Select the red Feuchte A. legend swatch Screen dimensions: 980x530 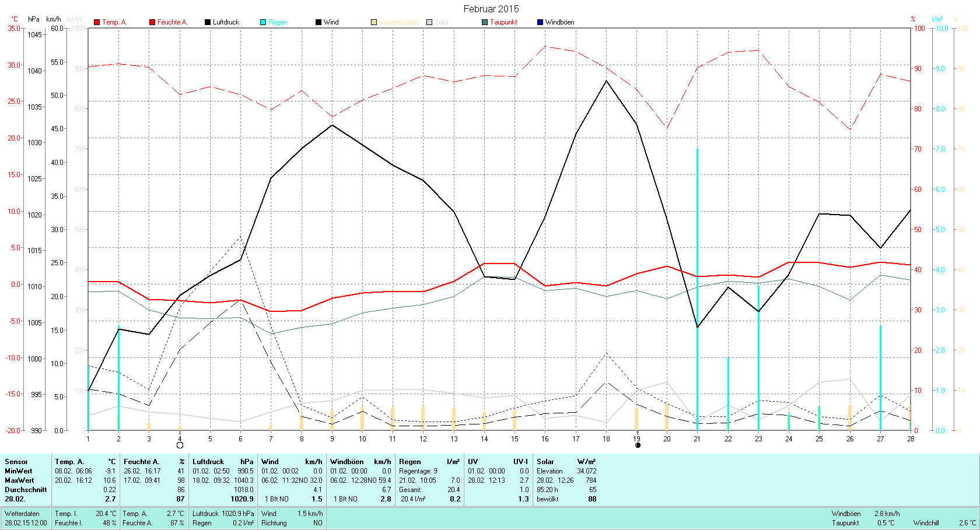click(152, 22)
